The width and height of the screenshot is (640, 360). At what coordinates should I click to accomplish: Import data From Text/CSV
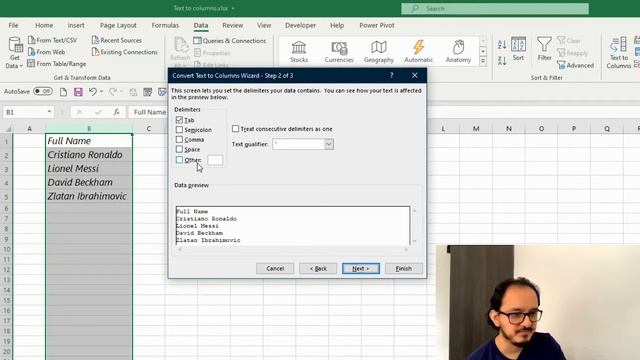52,40
